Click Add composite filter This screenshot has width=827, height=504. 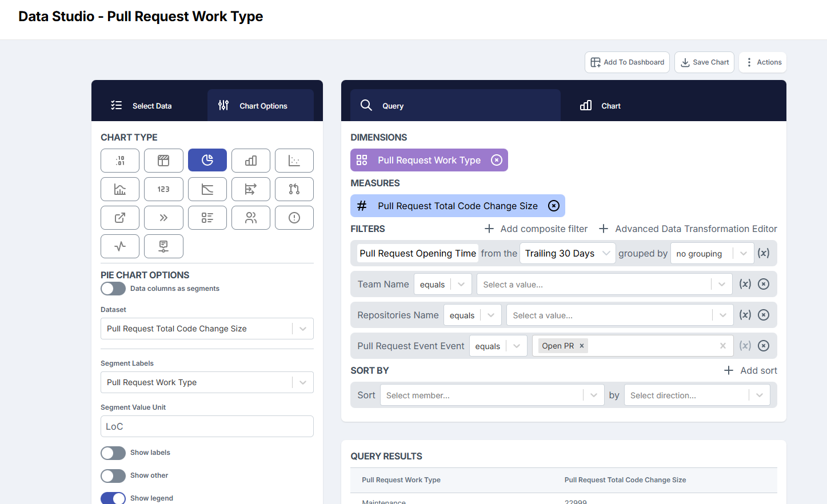536,229
